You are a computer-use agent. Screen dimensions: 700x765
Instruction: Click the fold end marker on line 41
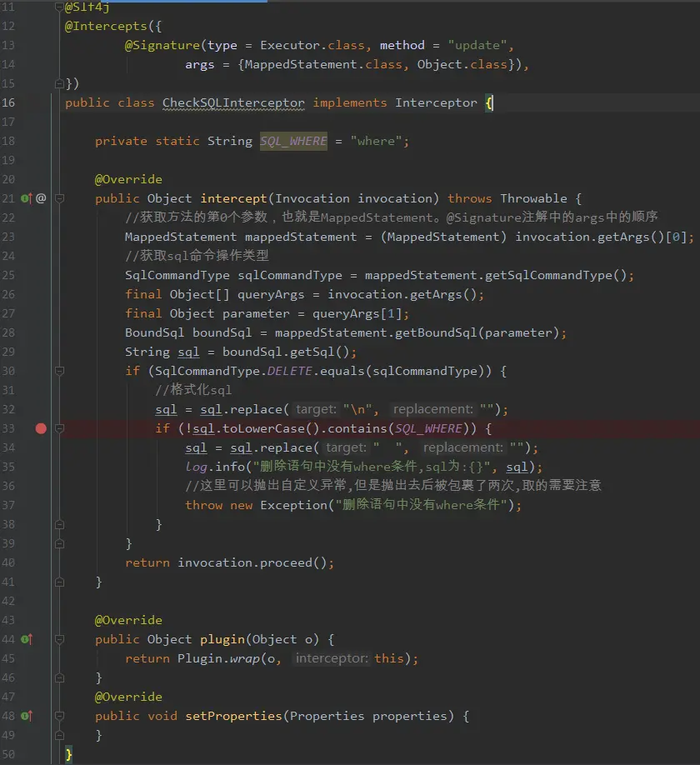pyautogui.click(x=59, y=582)
